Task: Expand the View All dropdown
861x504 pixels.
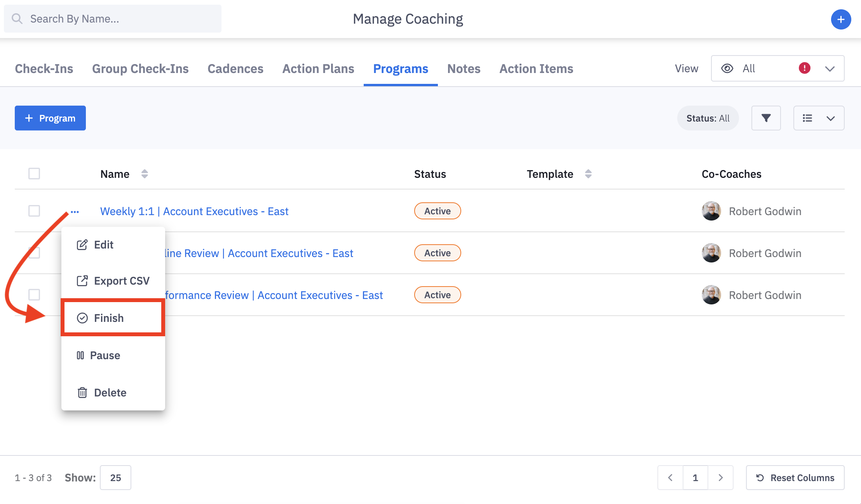Action: [830, 69]
